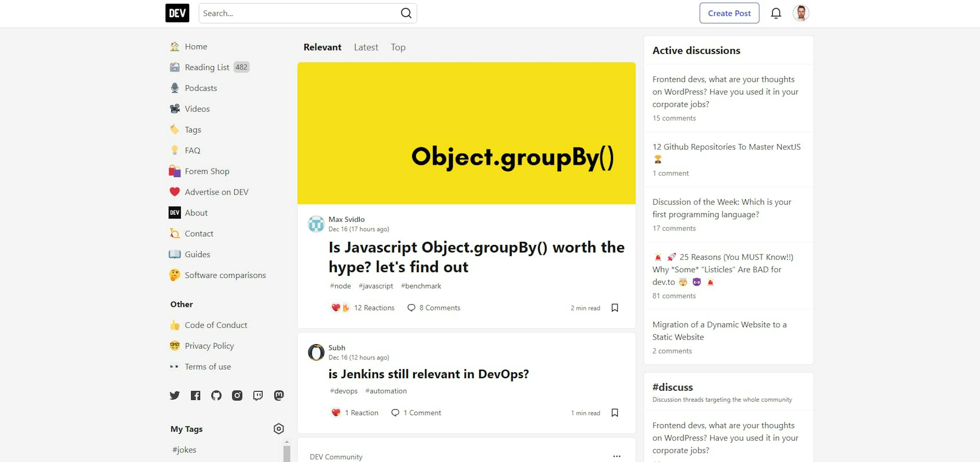This screenshot has width=980, height=462.
Task: Click the search magnifier icon
Action: (406, 13)
